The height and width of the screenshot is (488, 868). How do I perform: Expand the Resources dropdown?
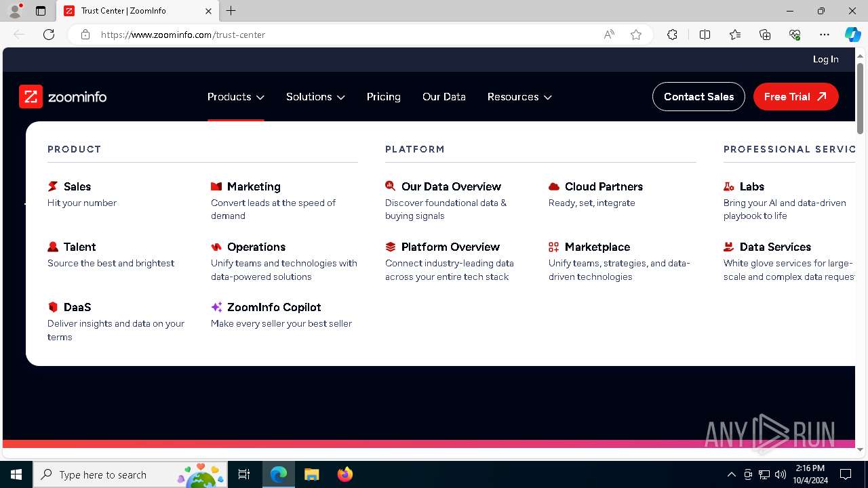tap(519, 97)
